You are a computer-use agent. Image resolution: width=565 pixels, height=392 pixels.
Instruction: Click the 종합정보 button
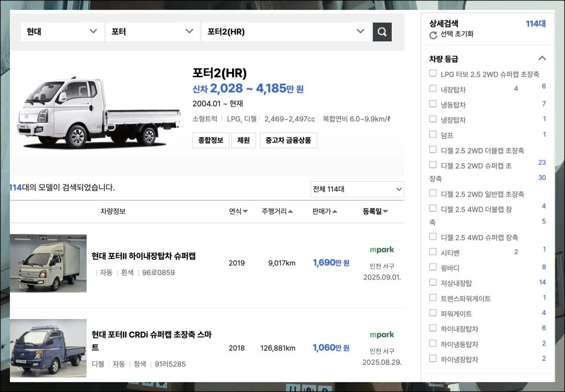pyautogui.click(x=210, y=140)
